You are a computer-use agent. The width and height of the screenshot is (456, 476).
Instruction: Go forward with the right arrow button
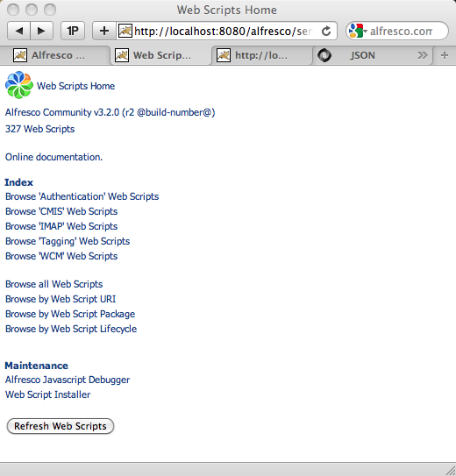(x=41, y=31)
